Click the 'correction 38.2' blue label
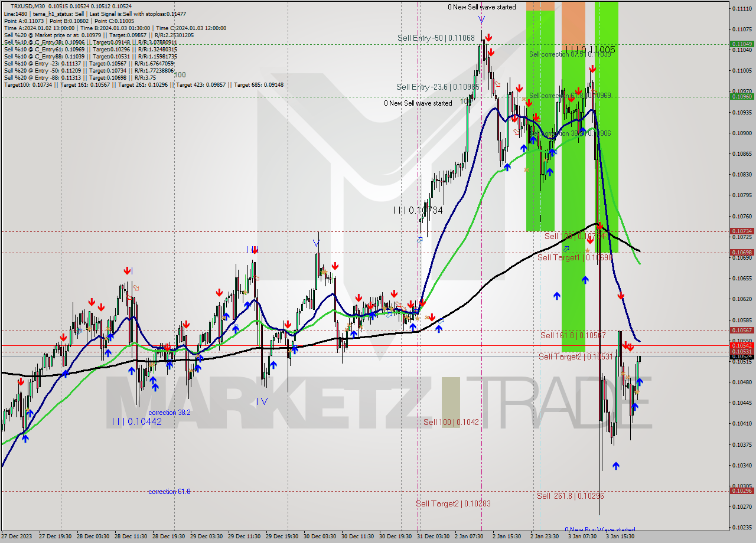The height and width of the screenshot is (543, 756). [x=170, y=413]
